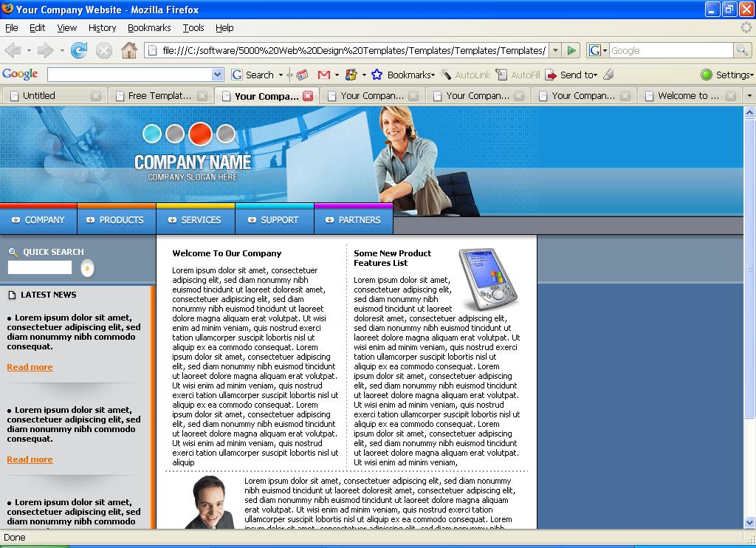This screenshot has height=548, width=756.
Task: Open the Gmail dropdown arrow
Action: tap(337, 75)
